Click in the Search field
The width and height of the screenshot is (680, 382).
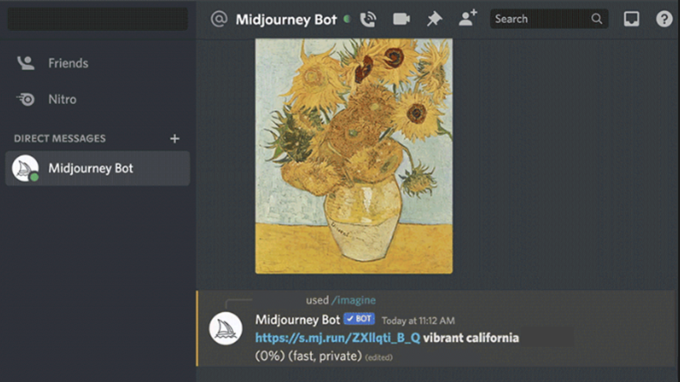[549, 19]
